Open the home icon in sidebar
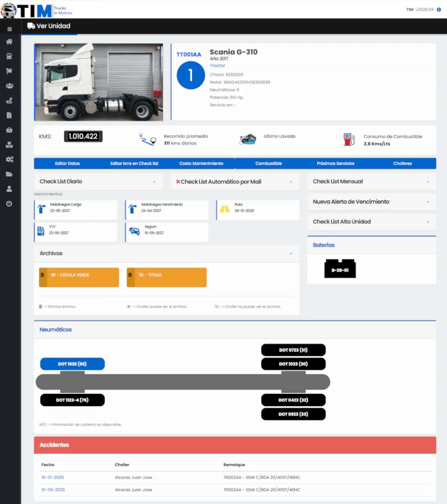The image size is (447, 504). pos(9,42)
